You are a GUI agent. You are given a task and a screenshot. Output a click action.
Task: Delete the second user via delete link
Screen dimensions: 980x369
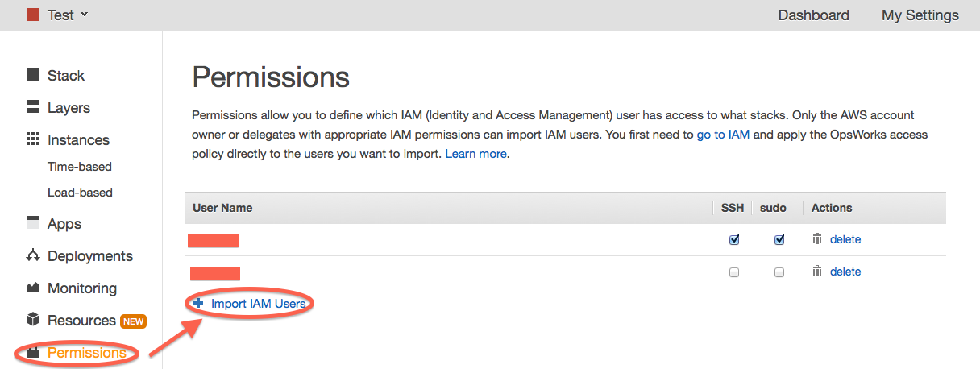tap(845, 272)
